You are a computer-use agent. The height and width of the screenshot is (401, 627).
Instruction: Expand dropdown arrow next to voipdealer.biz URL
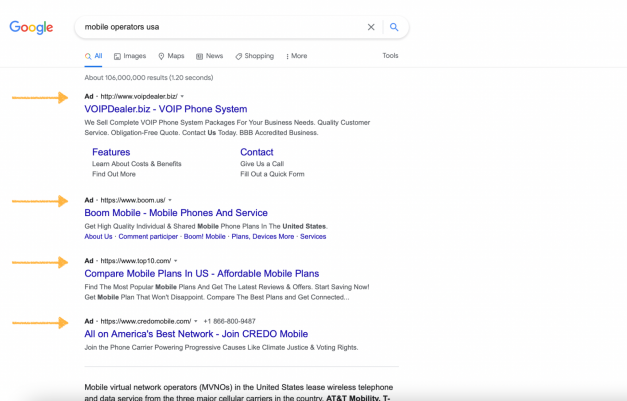182,96
